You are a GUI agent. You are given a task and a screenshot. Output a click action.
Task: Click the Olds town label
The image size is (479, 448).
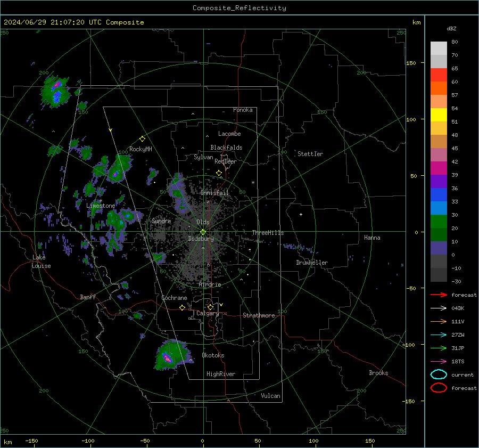(x=203, y=222)
